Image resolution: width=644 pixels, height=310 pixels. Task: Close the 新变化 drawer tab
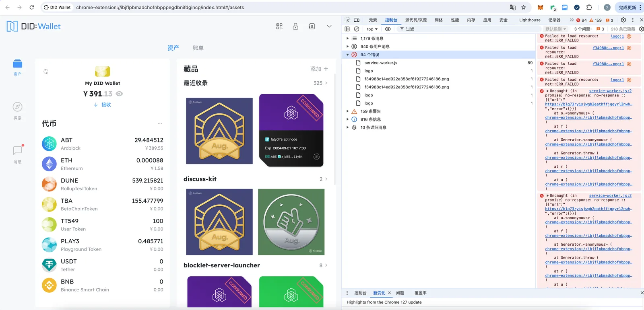pos(389,293)
